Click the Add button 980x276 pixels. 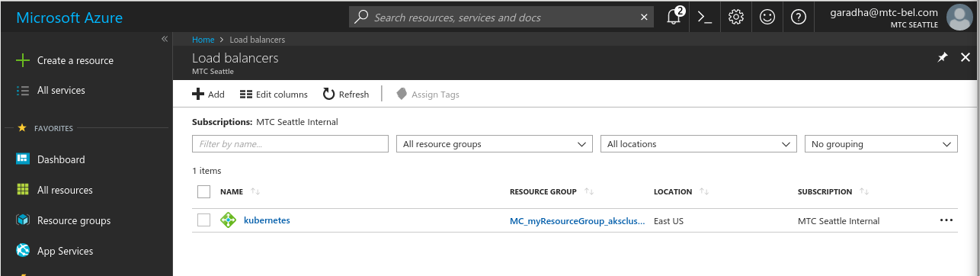[x=208, y=95]
